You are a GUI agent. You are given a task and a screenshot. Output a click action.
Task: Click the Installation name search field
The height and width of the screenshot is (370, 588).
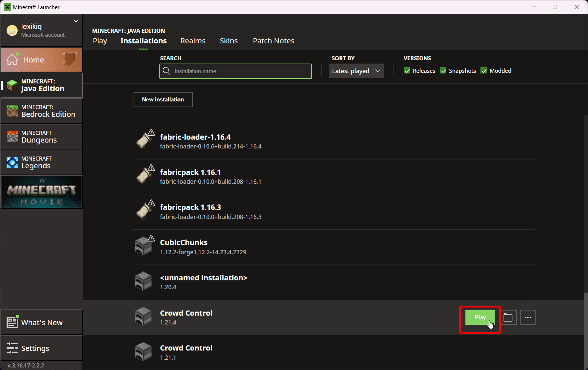tap(240, 71)
